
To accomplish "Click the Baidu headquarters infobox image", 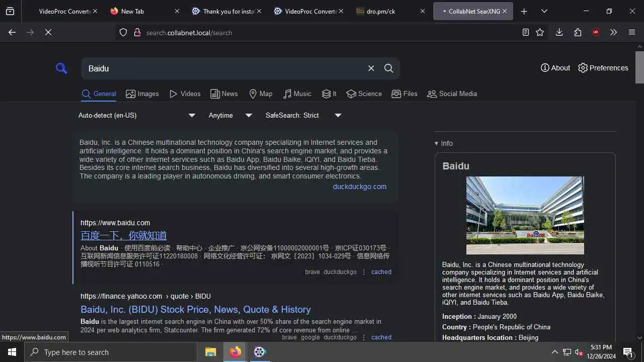I will pyautogui.click(x=525, y=215).
